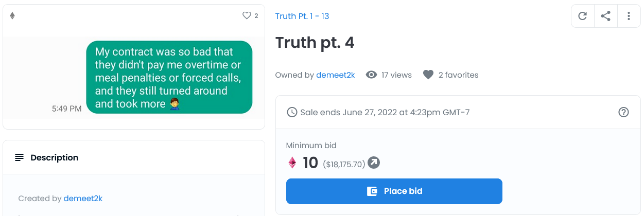Screen dimensions: 644x216
Task: Open the Truth Pt. 1 - 13 collection link
Action: coord(302,16)
